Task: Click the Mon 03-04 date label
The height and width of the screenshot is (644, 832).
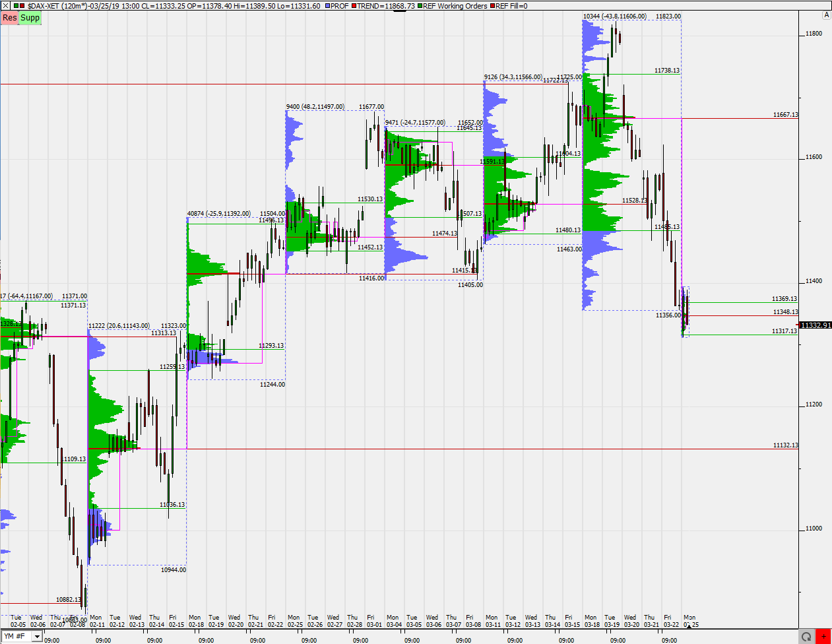Action: (393, 622)
